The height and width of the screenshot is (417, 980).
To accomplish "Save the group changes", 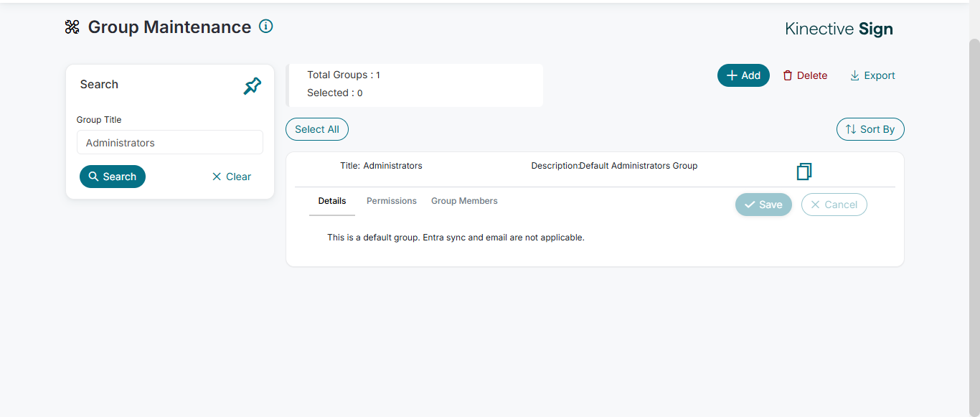I will coord(763,205).
